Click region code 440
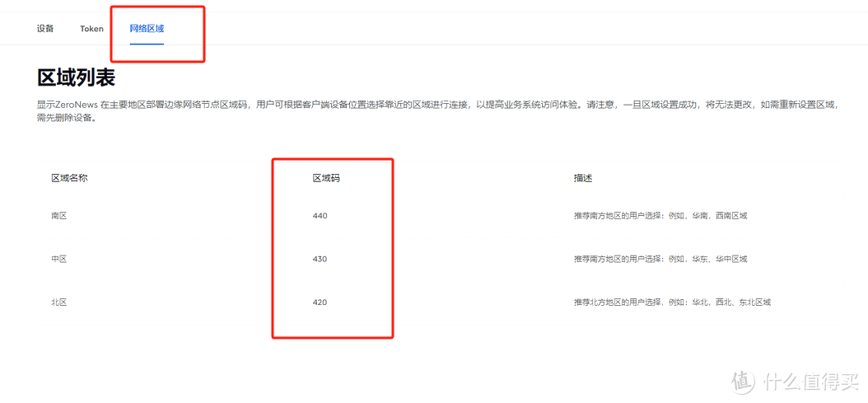868x403 pixels. click(x=320, y=216)
